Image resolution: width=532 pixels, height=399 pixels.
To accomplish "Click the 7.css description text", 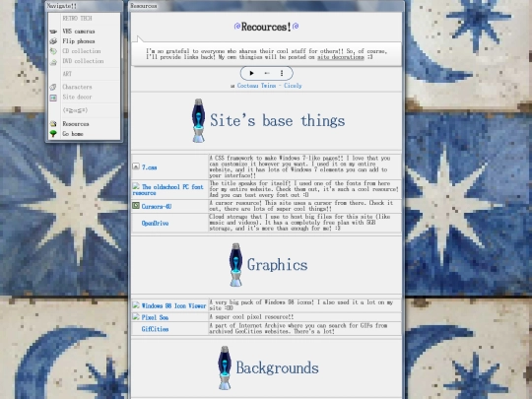I will [x=299, y=166].
